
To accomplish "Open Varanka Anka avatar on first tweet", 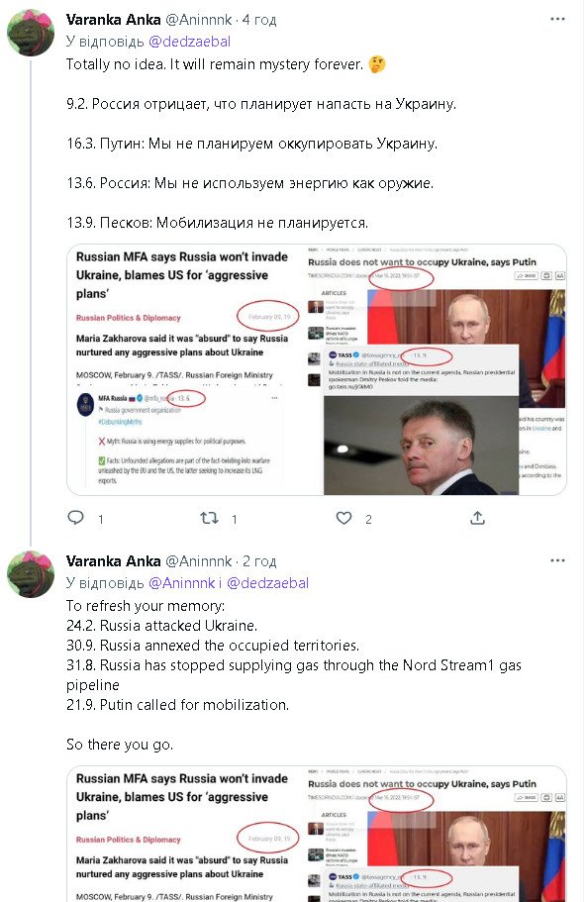I will point(31,33).
